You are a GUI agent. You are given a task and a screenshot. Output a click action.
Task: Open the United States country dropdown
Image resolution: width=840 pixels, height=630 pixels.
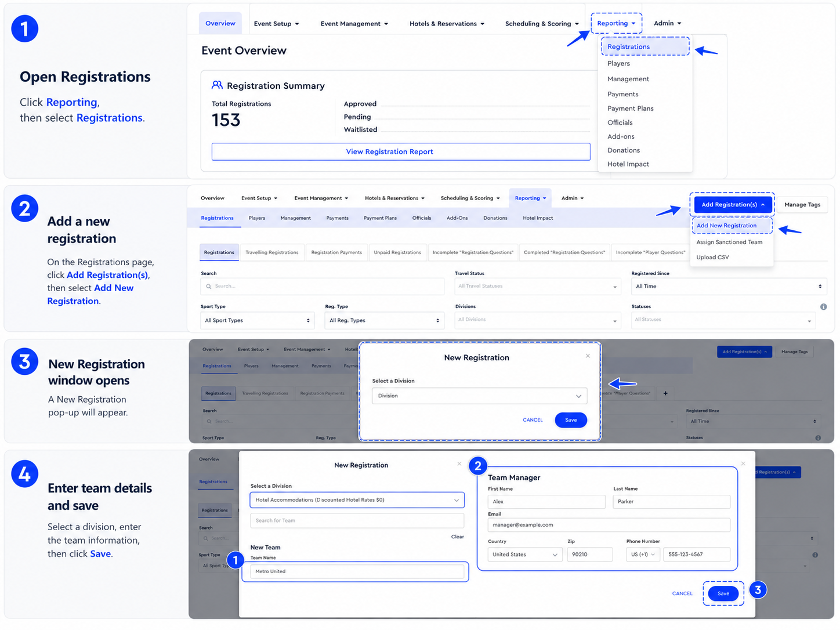click(x=525, y=555)
